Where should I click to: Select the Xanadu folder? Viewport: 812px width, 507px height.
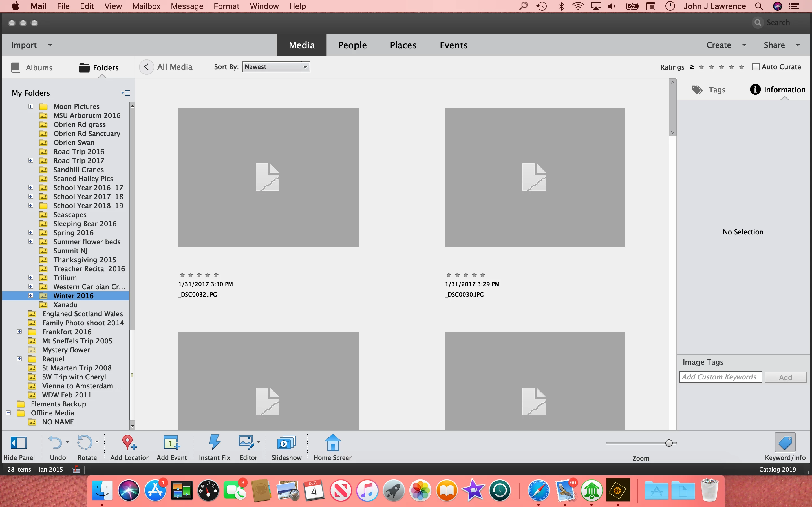click(x=65, y=305)
